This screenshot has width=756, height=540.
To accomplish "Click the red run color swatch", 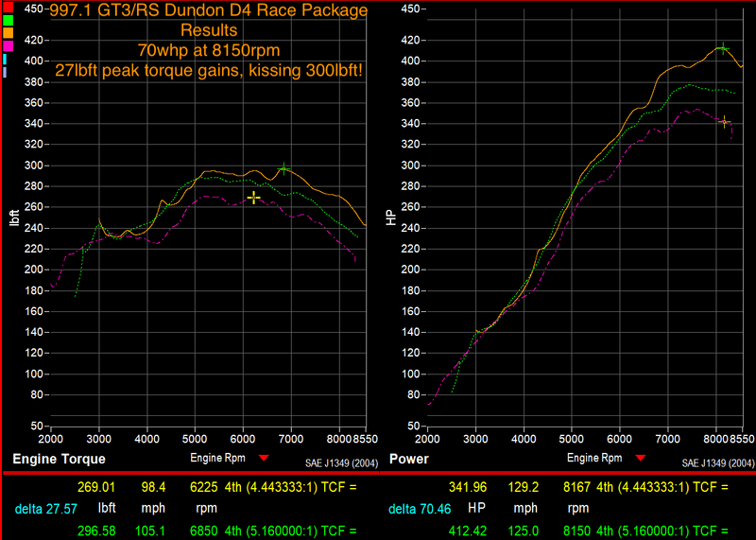I will coord(8,9).
